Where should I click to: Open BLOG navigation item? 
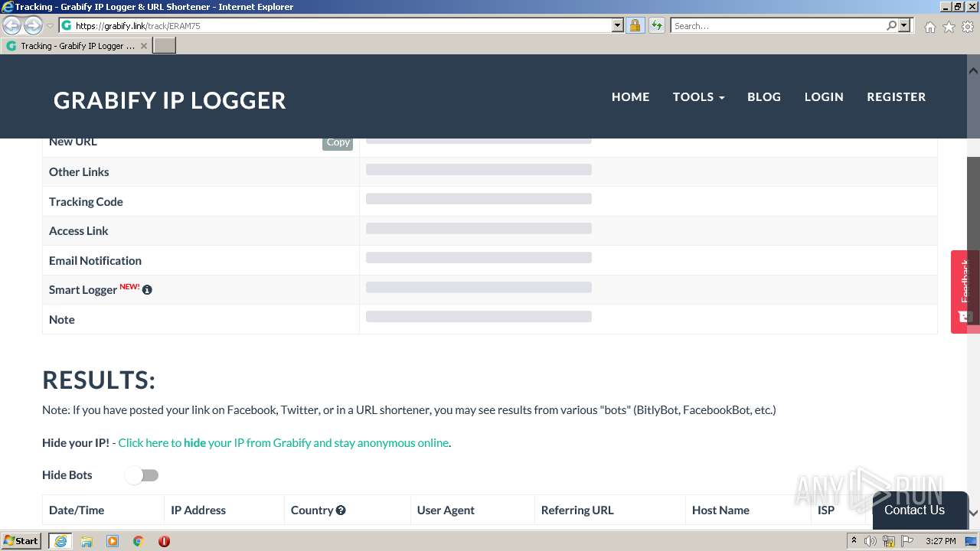764,96
